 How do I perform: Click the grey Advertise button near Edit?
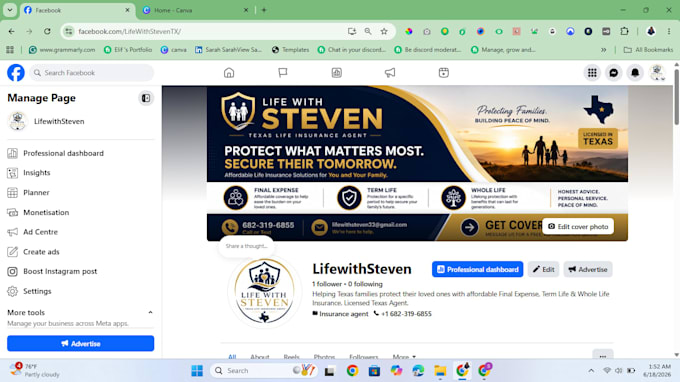(x=588, y=269)
